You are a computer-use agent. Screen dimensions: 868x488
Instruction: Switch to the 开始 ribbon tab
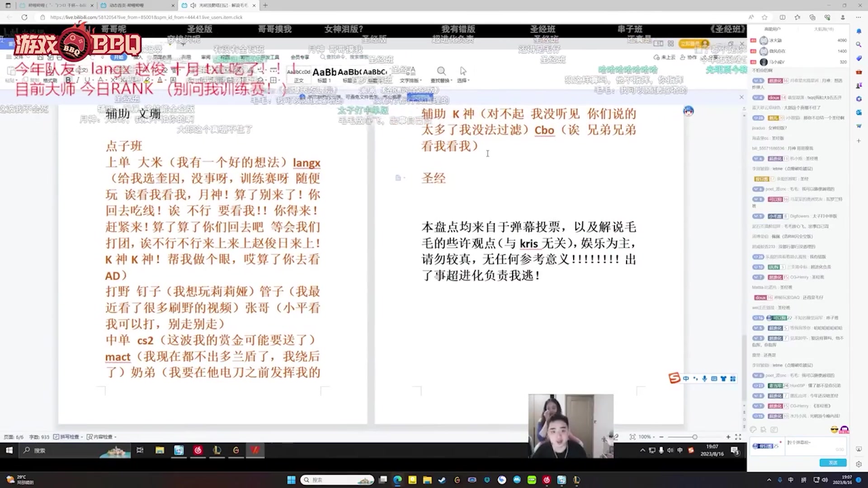click(x=118, y=57)
